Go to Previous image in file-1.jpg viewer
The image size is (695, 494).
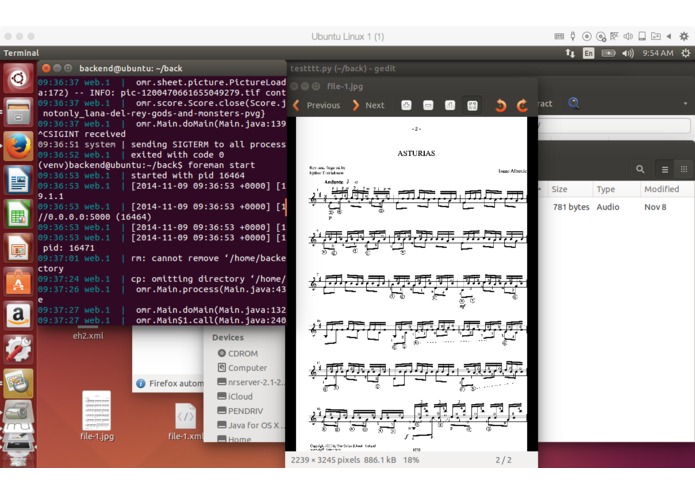pos(316,105)
